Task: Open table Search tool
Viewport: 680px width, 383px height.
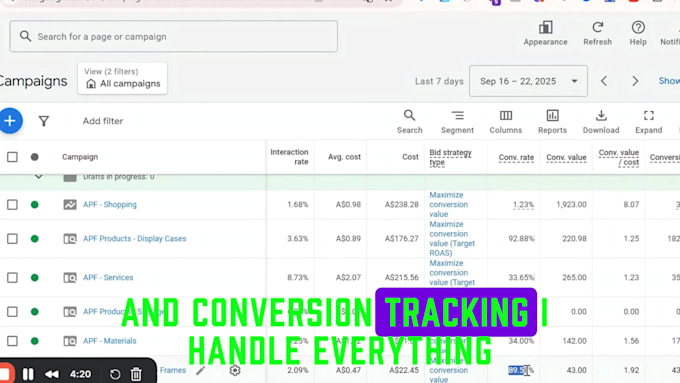Action: (409, 122)
